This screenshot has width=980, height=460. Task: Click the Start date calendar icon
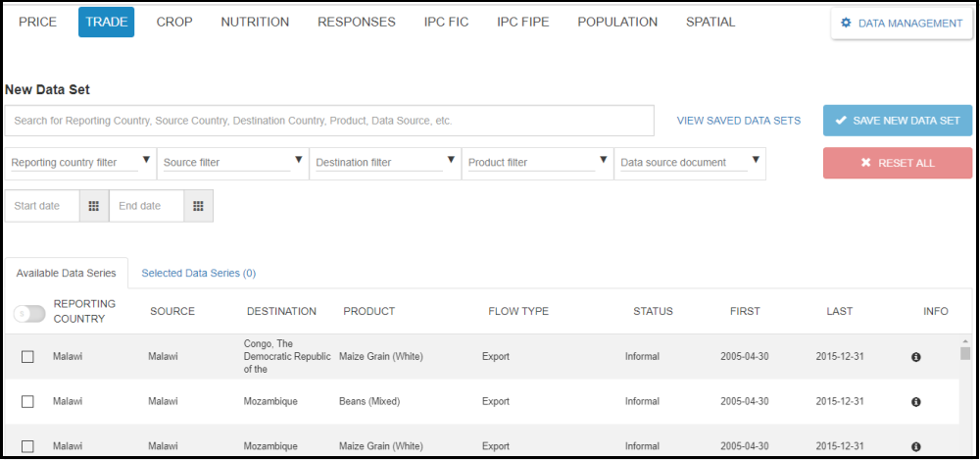(x=94, y=206)
